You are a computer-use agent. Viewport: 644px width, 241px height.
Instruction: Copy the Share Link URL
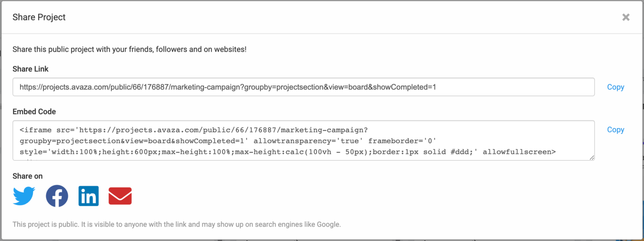coord(615,87)
